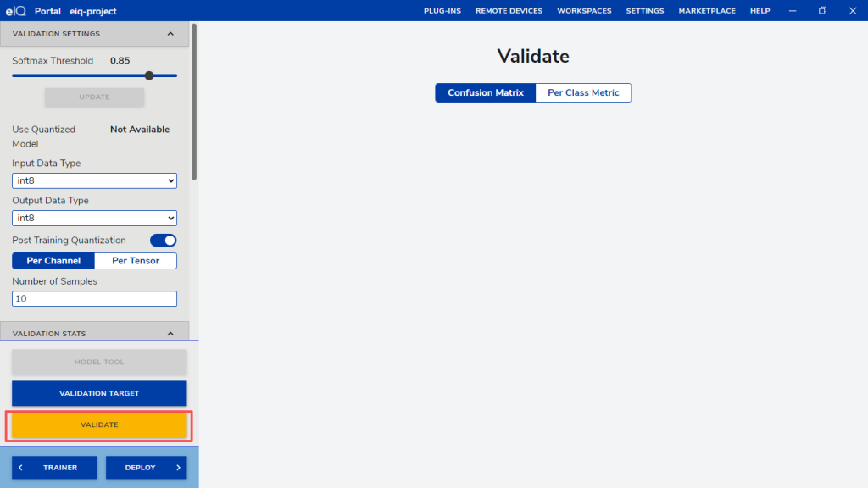This screenshot has height=488, width=868.
Task: Proceed to the Deploy step
Action: click(146, 468)
